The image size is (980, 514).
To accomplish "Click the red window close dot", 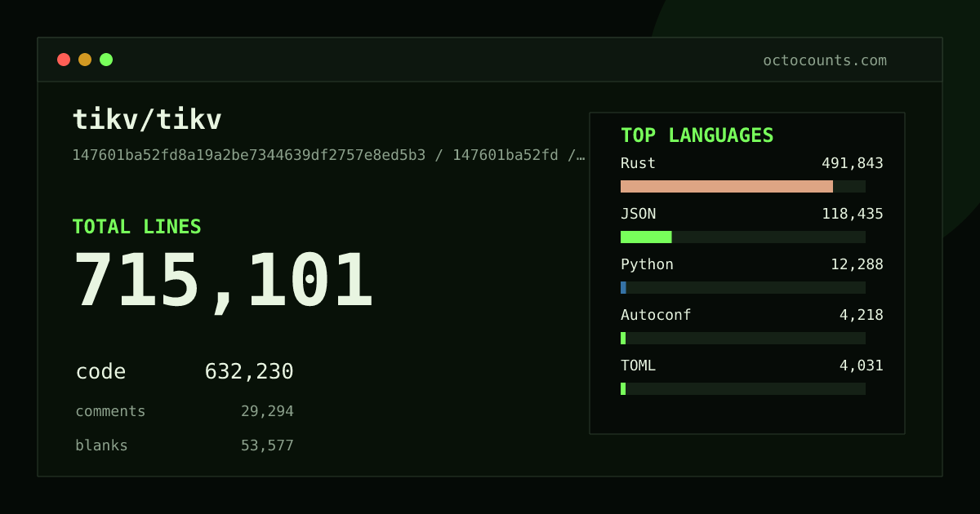I will point(64,60).
